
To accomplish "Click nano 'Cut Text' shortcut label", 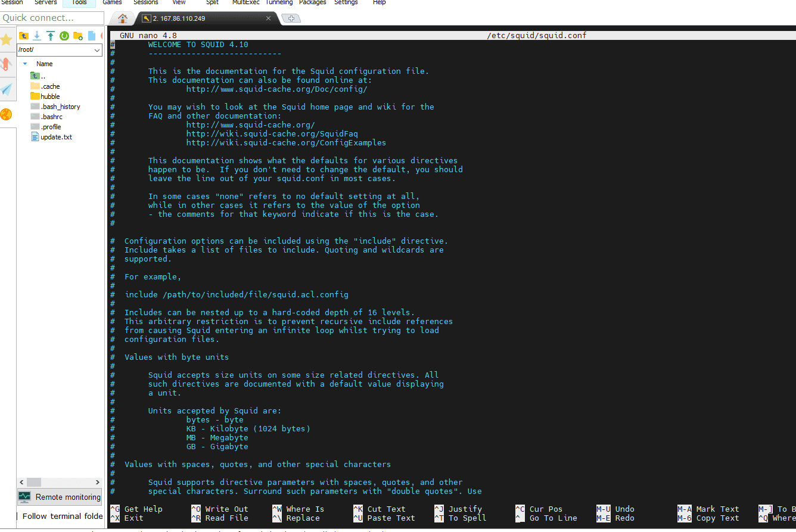I will point(386,509).
